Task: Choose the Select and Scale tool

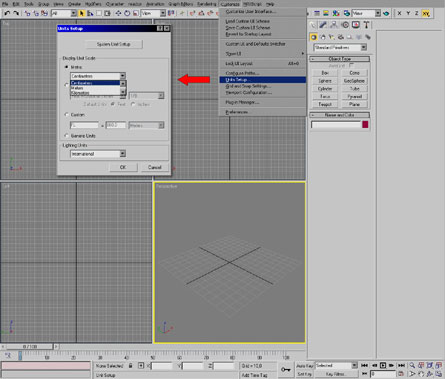Action: pyautogui.click(x=135, y=13)
